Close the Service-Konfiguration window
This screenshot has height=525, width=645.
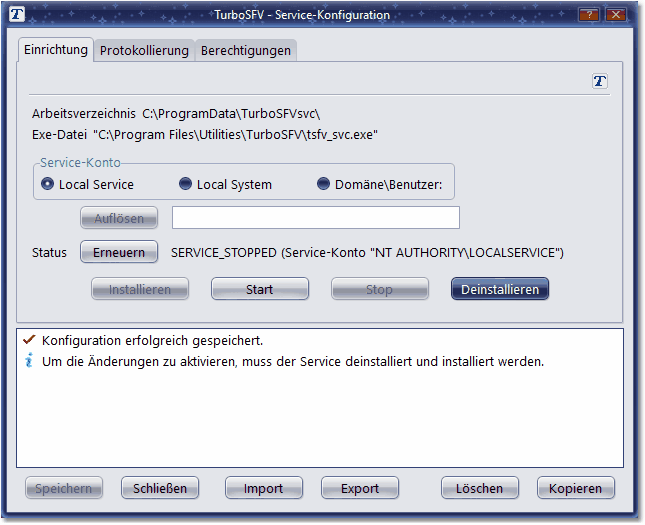pos(616,15)
